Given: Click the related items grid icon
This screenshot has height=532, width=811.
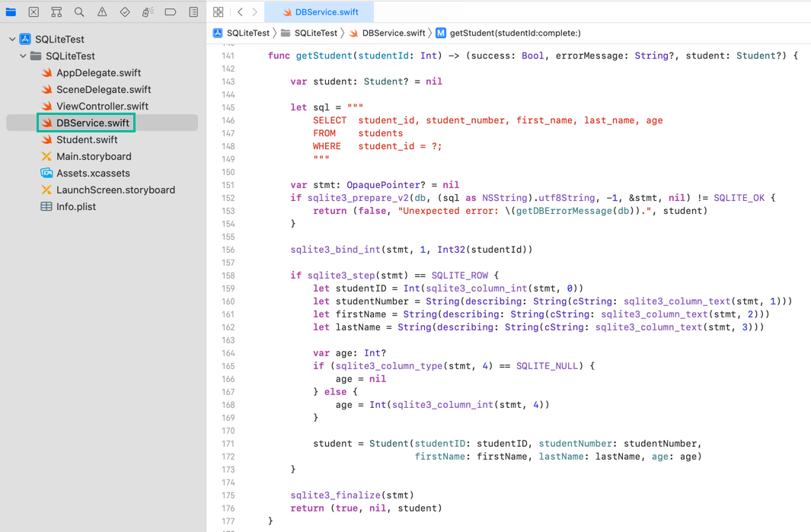Looking at the screenshot, I should coord(219,12).
